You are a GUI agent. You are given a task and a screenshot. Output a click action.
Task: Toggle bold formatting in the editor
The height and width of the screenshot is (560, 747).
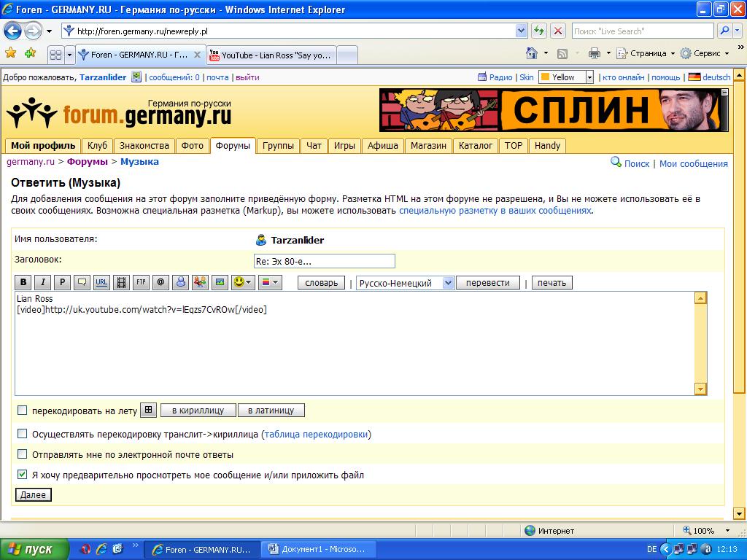(x=23, y=282)
